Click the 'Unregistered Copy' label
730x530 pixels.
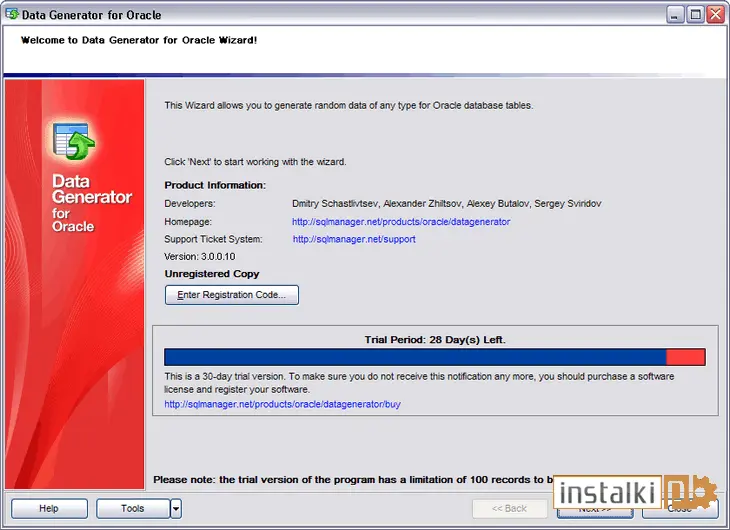tap(212, 274)
